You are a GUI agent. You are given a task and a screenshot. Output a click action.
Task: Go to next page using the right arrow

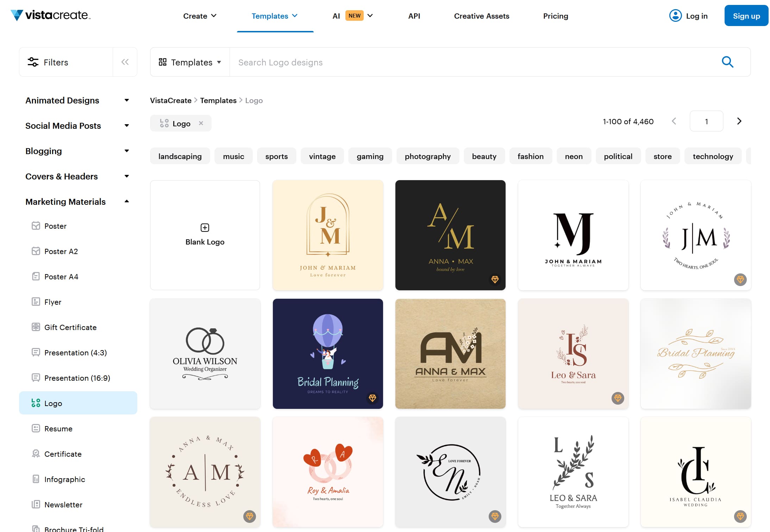point(739,121)
